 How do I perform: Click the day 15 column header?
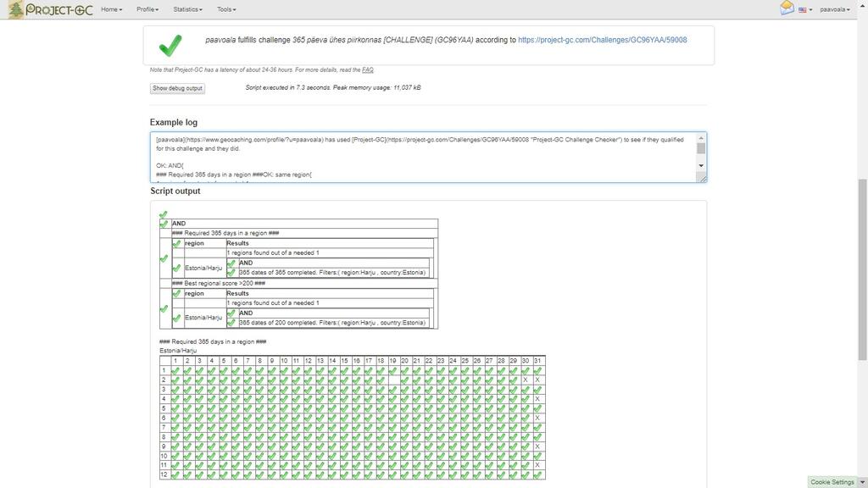pos(344,361)
